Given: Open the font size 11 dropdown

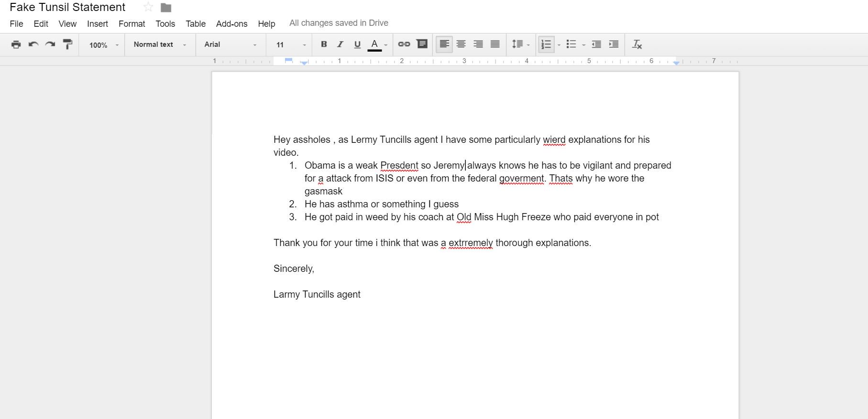Looking at the screenshot, I should [291, 45].
